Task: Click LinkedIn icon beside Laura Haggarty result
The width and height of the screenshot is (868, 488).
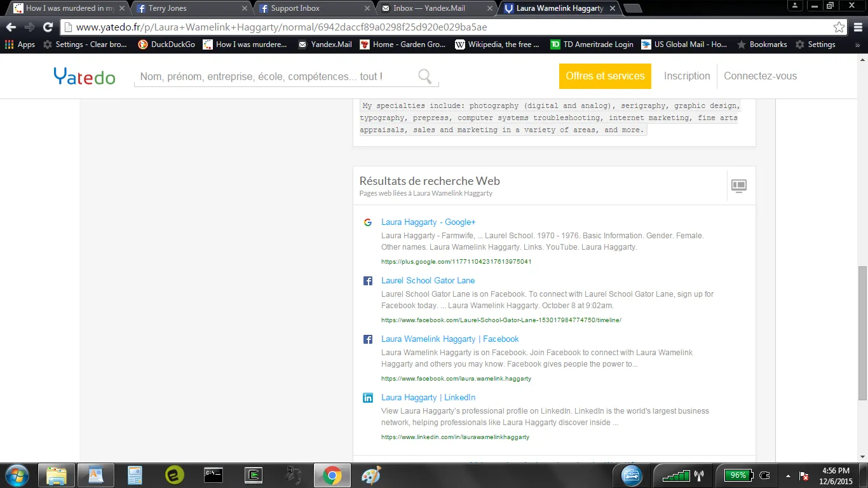Action: [367, 398]
